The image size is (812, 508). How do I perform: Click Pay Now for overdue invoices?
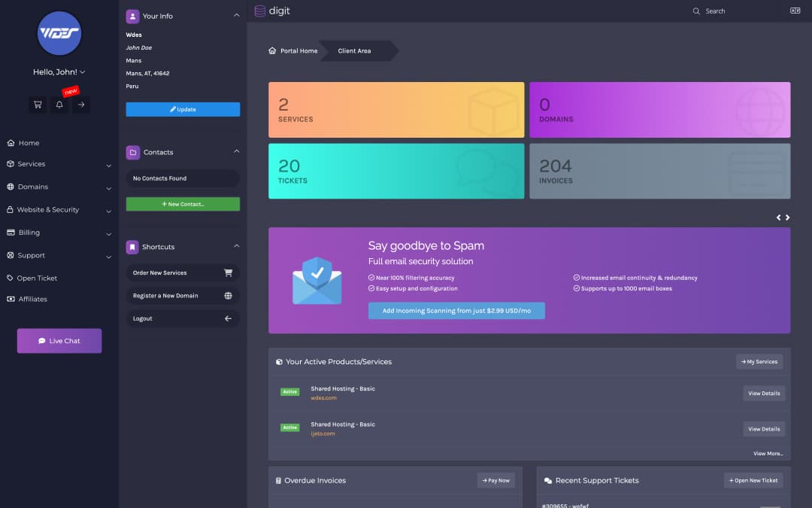click(x=495, y=480)
